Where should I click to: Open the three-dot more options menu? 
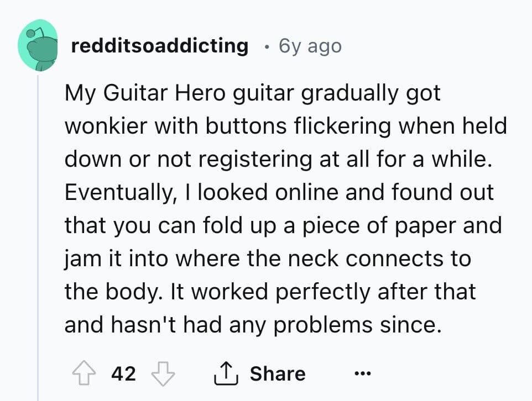(363, 373)
